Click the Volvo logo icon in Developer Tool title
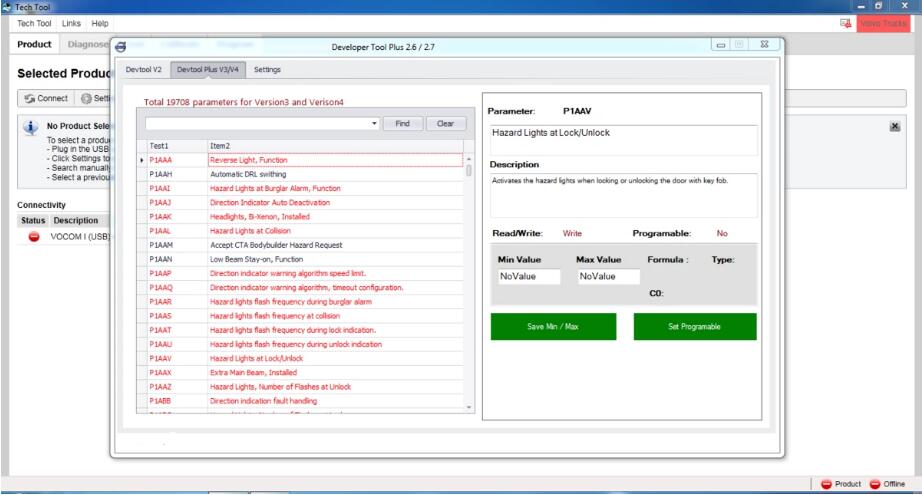The image size is (922, 495). click(121, 47)
